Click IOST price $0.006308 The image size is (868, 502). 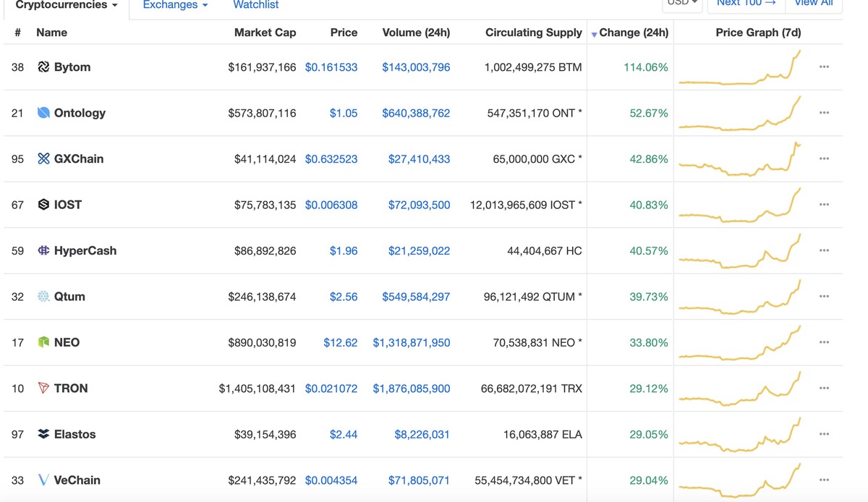point(331,205)
